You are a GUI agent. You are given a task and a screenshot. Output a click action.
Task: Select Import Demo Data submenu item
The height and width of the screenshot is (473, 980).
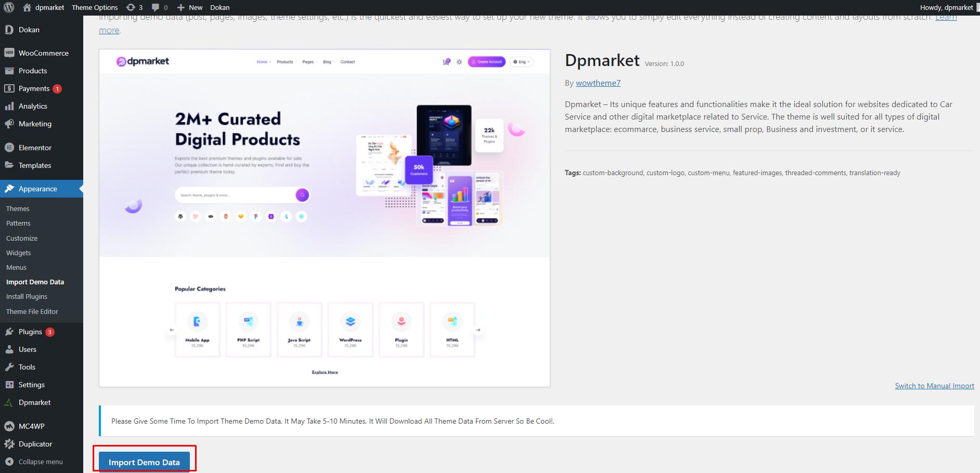(x=35, y=282)
